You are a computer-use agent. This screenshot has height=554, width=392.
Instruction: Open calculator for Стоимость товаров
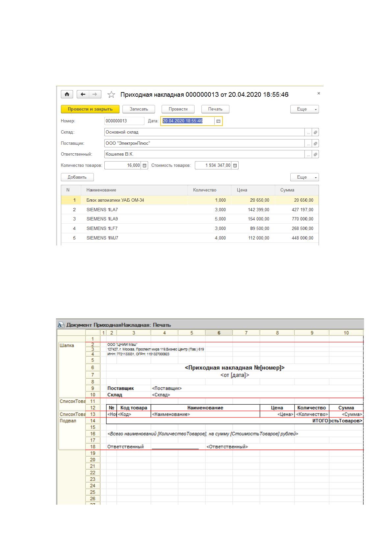pyautogui.click(x=235, y=165)
